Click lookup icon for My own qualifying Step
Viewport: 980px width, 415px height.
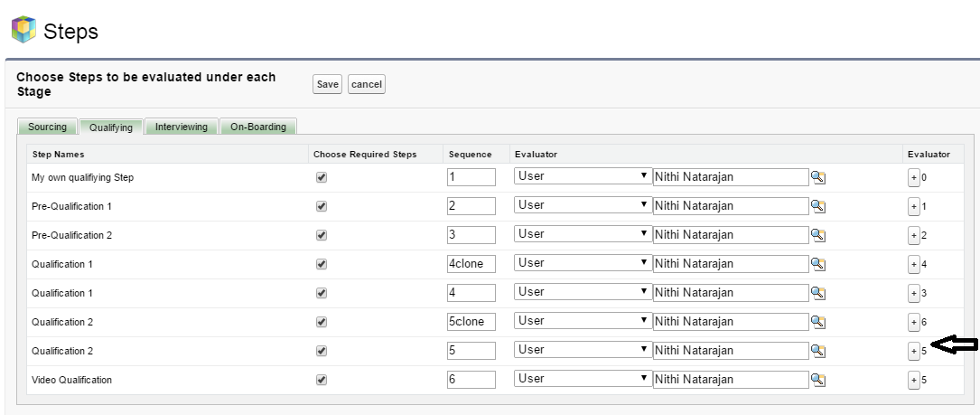tap(817, 178)
